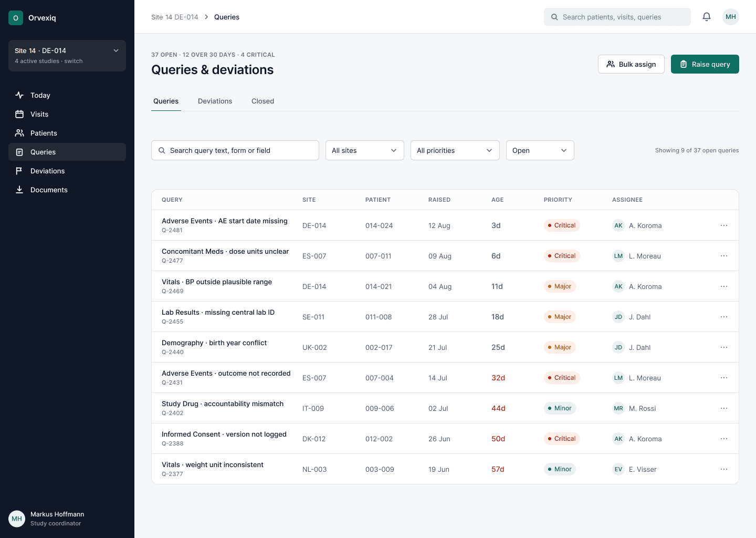
Task: Go to Deviations in sidebar
Action: tap(67, 171)
